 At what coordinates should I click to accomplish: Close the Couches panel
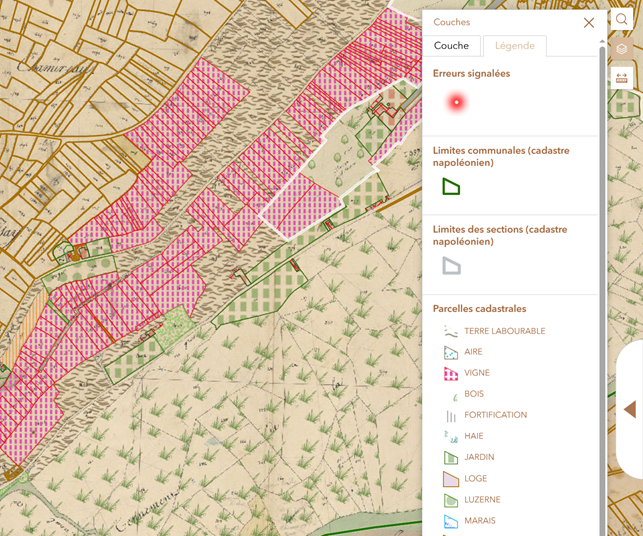pos(588,22)
